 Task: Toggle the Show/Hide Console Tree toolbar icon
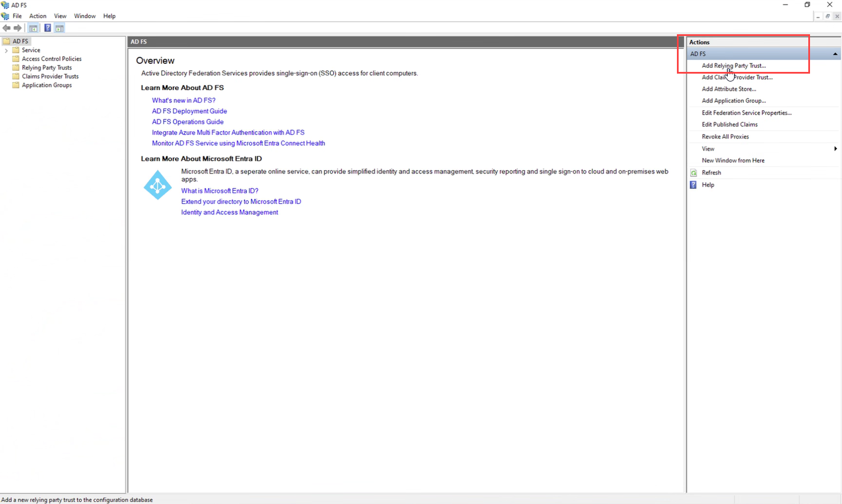click(x=33, y=28)
